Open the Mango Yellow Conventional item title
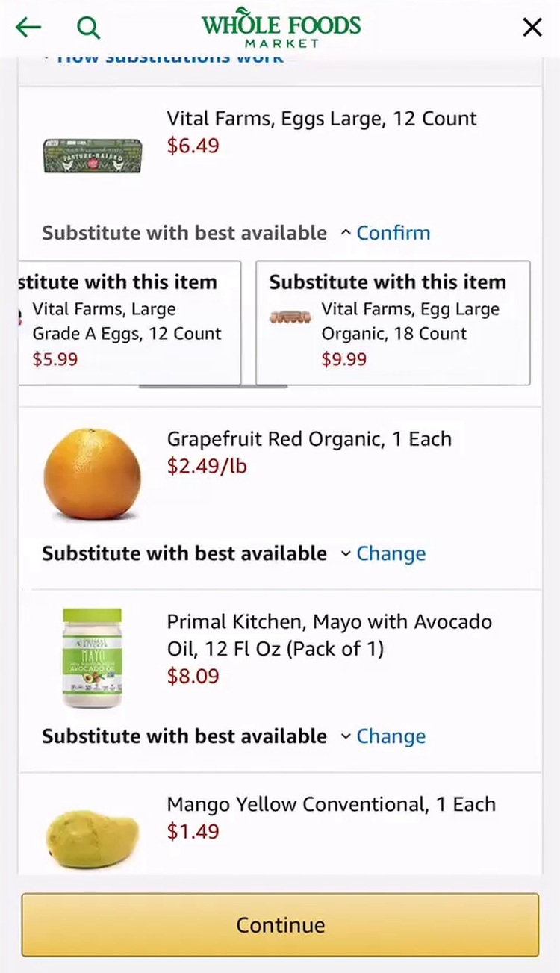The image size is (560, 973). [331, 804]
